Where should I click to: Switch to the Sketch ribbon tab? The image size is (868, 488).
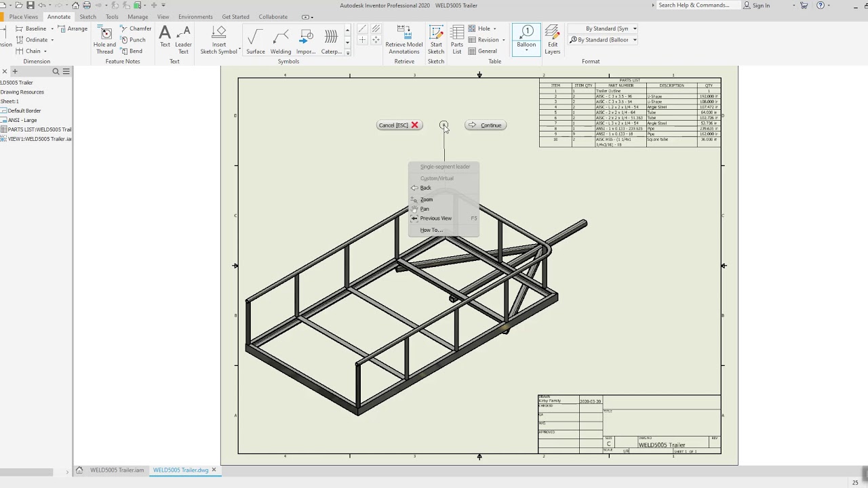[87, 16]
